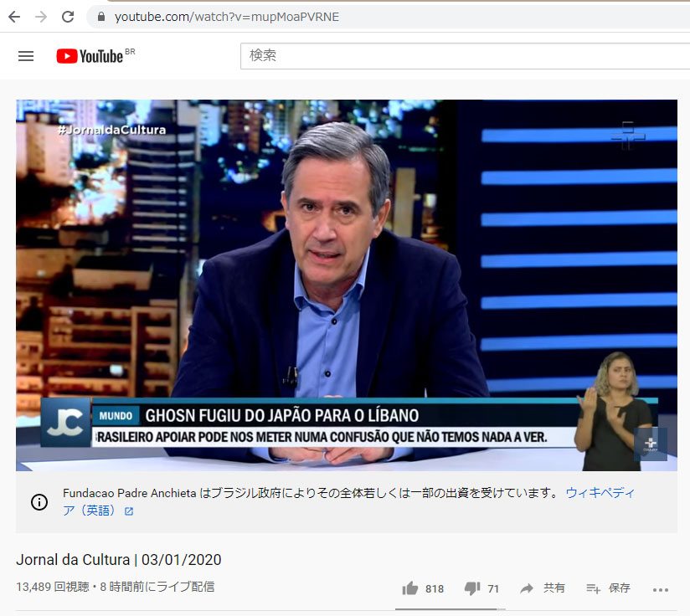View site info via the padlock icon
Image resolution: width=690 pixels, height=616 pixels.
101,17
